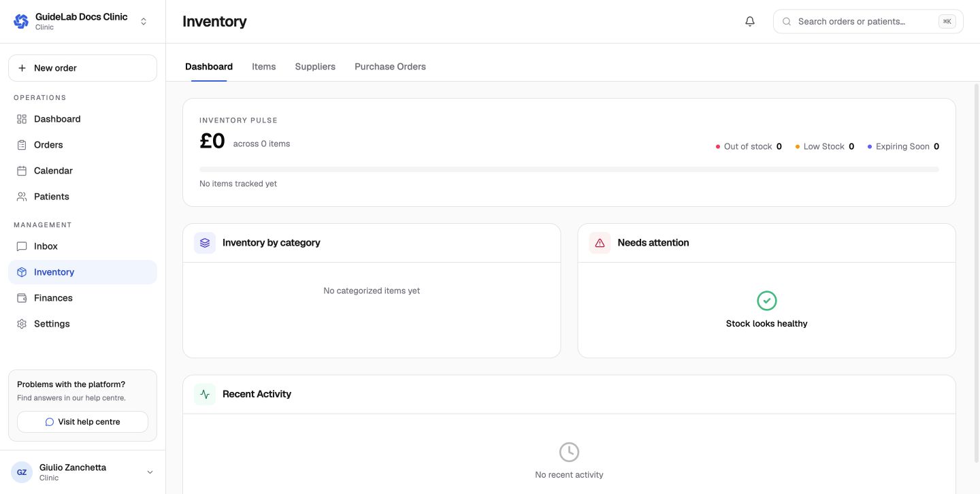The image size is (980, 494).
Task: Click the New order button
Action: pos(82,68)
